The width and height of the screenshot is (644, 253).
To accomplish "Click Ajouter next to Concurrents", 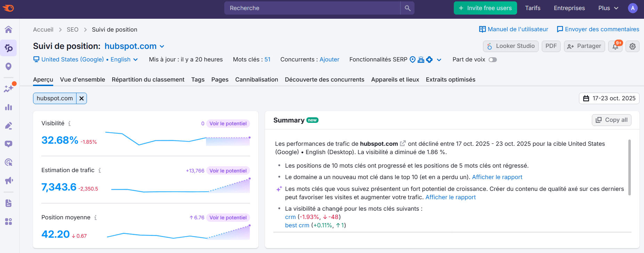I will (329, 60).
